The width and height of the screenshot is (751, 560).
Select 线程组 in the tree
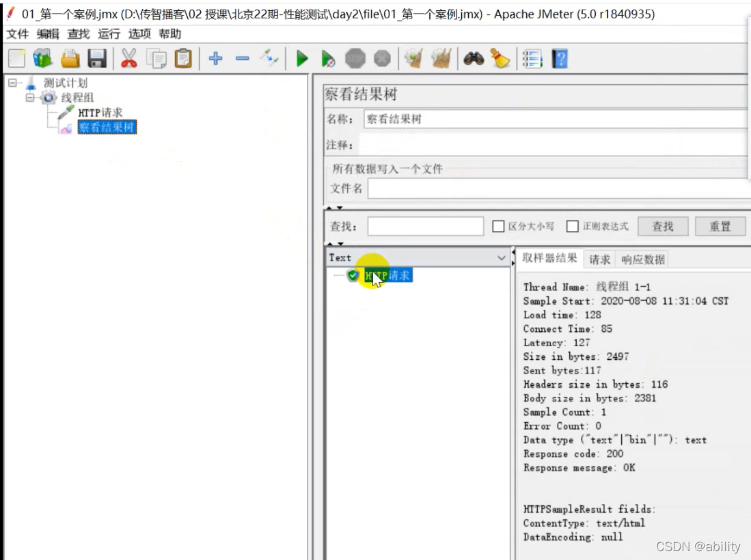[x=78, y=98]
